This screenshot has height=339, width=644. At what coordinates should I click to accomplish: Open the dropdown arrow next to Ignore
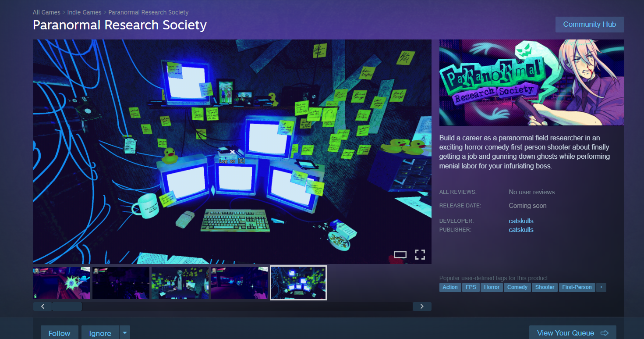tap(125, 333)
